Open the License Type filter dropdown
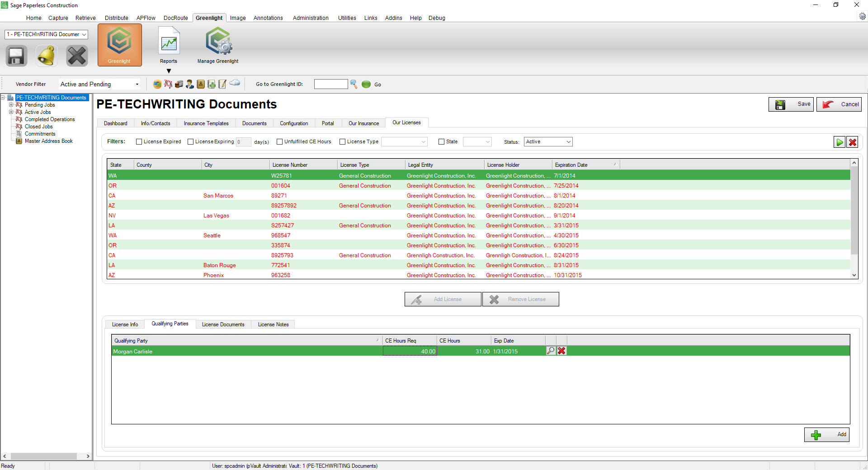This screenshot has width=868, height=470. point(405,142)
